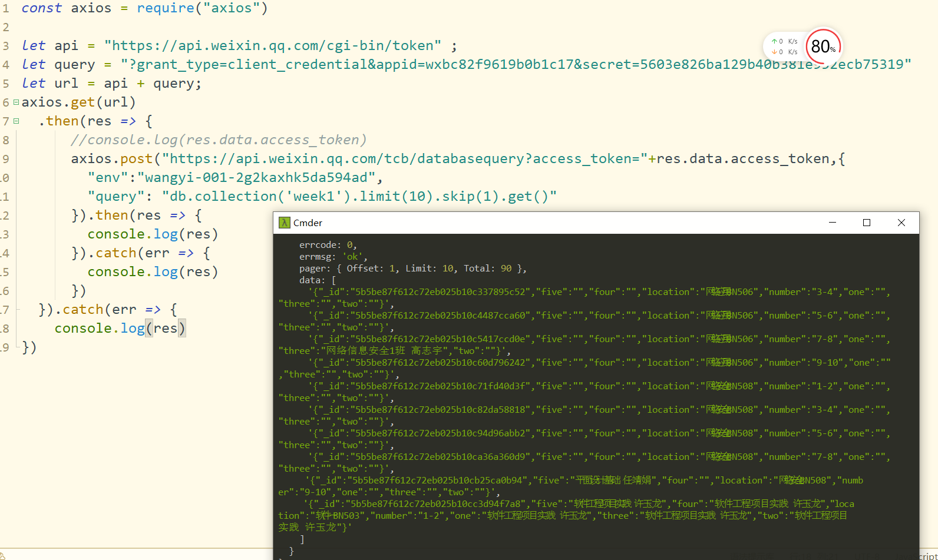This screenshot has width=938, height=560.
Task: Click 'errcode: 0,' in Cmder output
Action: [328, 245]
